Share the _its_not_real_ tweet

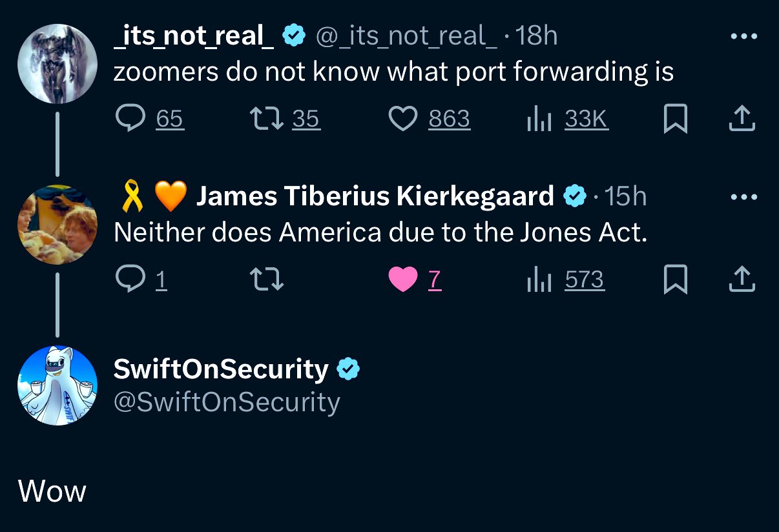pos(742,119)
